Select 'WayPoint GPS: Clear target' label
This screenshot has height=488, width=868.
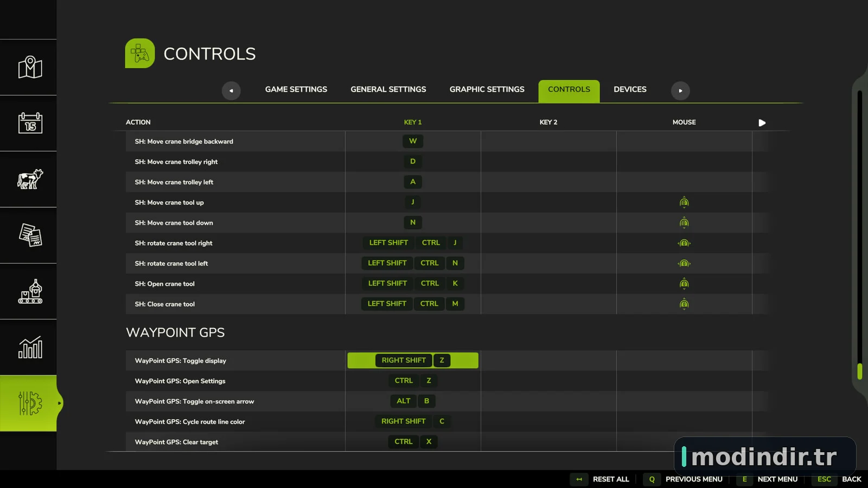point(176,442)
